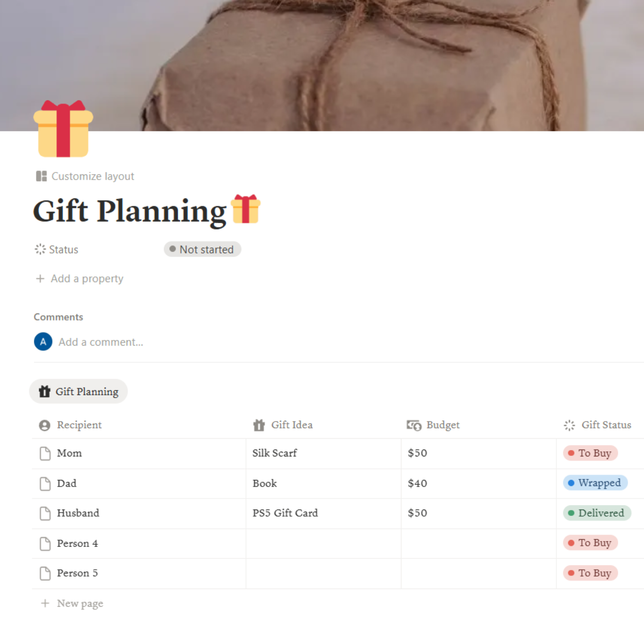Select the Gift Planning view tab
644x644 pixels.
(x=79, y=392)
